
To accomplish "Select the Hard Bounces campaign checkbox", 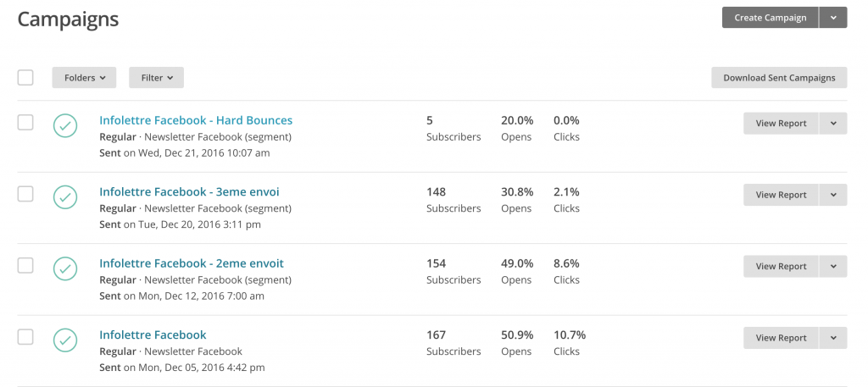I will [x=25, y=123].
